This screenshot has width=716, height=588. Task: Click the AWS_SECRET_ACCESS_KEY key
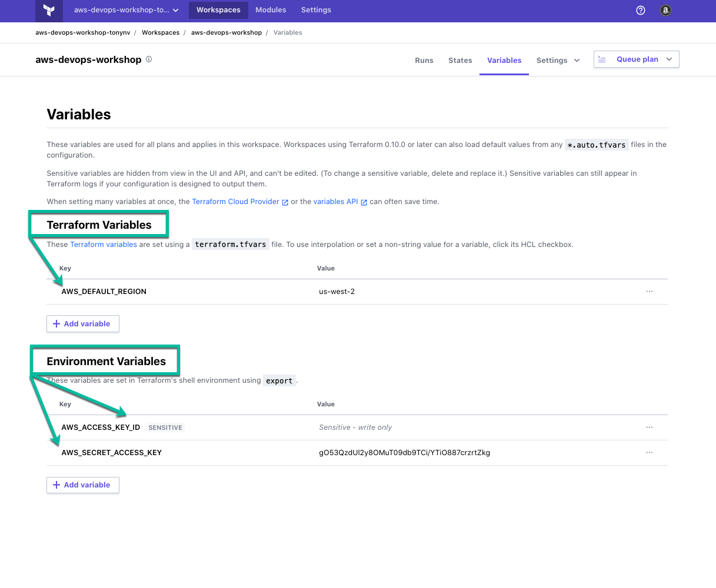tap(112, 453)
